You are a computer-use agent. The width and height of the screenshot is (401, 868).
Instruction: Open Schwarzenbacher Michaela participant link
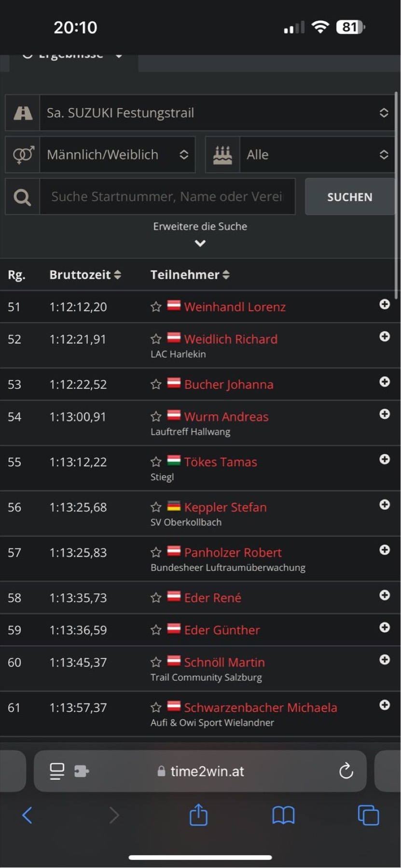261,707
